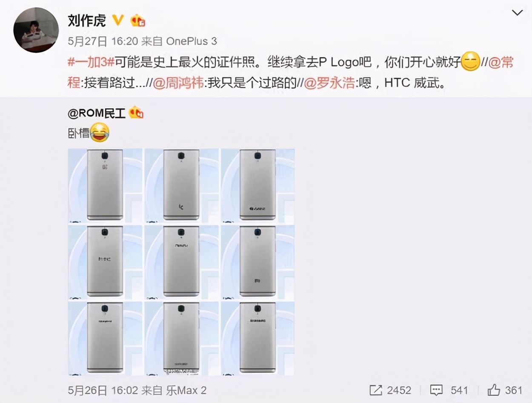View the top-left phone back image
The height and width of the screenshot is (403, 532).
click(x=105, y=185)
